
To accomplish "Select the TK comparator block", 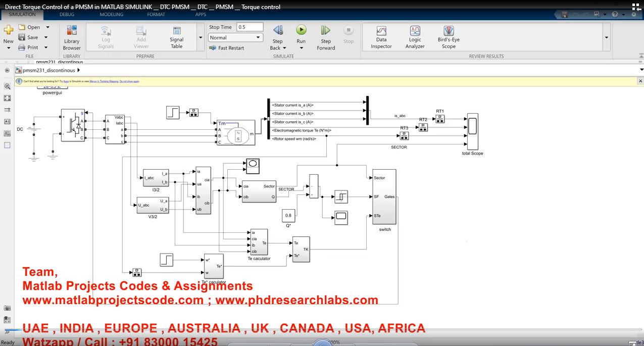I will pyautogui.click(x=302, y=250).
